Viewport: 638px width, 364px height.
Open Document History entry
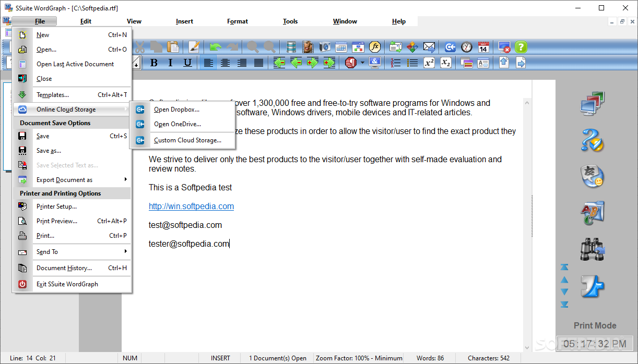[x=72, y=268]
